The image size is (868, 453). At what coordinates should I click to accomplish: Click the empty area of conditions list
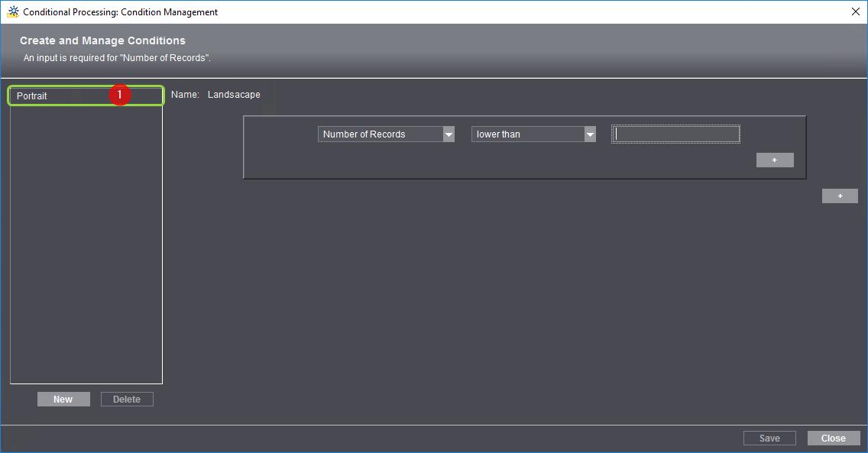[86, 244]
